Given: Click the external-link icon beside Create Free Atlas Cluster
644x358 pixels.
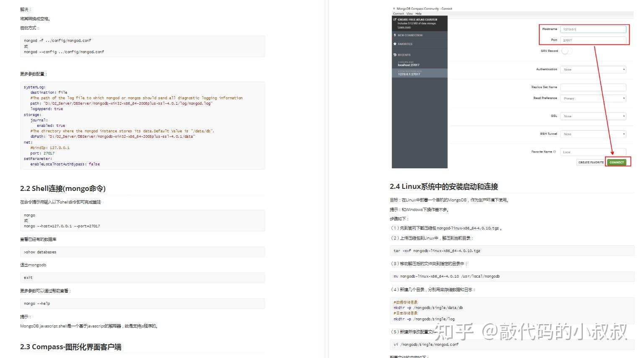Looking at the screenshot, I should (394, 19).
